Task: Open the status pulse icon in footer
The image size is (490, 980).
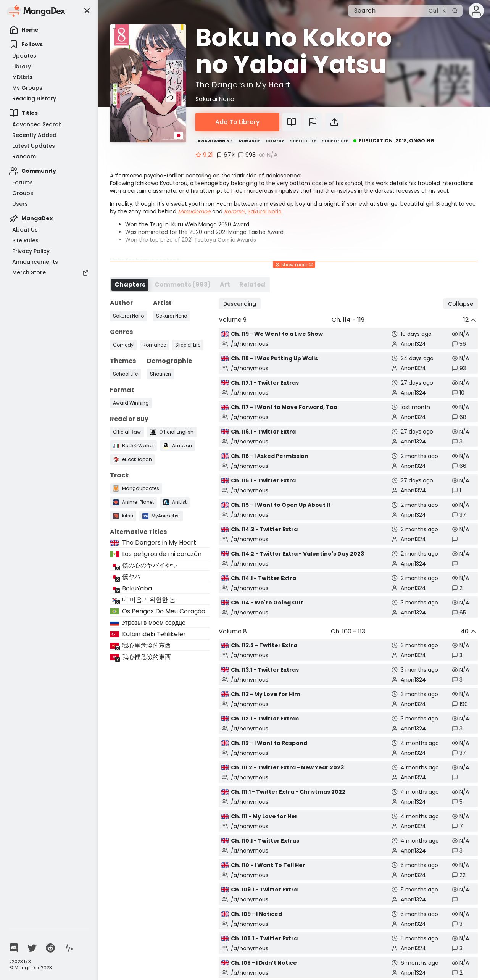Action: coord(69,948)
